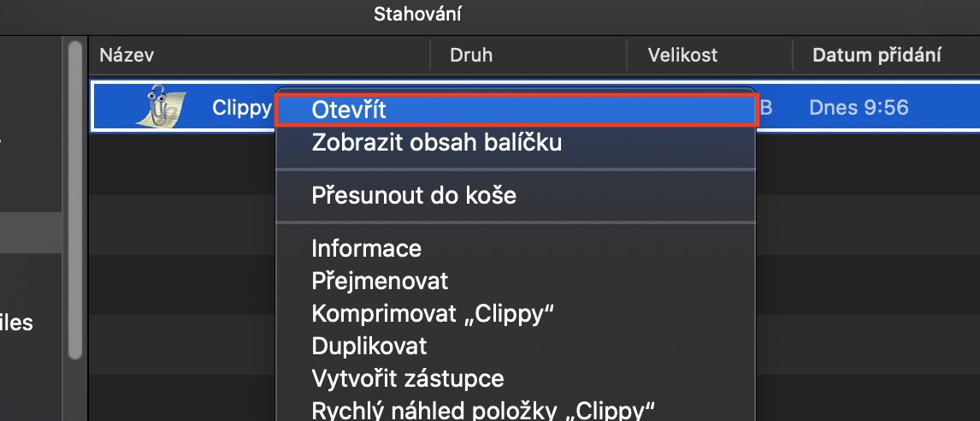980x421 pixels.
Task: Select Rychlý náhled položky „Clippy"
Action: pyautogui.click(x=483, y=409)
